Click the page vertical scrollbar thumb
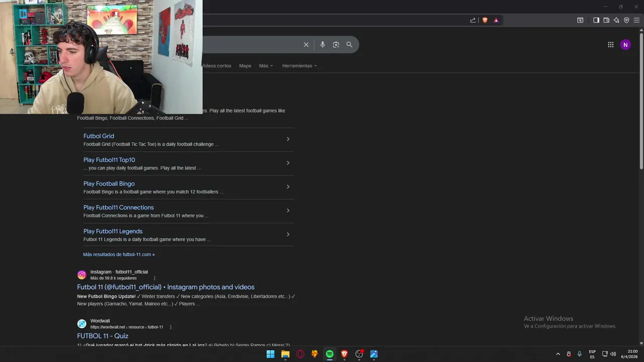This screenshot has height=362, width=644. tap(641, 101)
